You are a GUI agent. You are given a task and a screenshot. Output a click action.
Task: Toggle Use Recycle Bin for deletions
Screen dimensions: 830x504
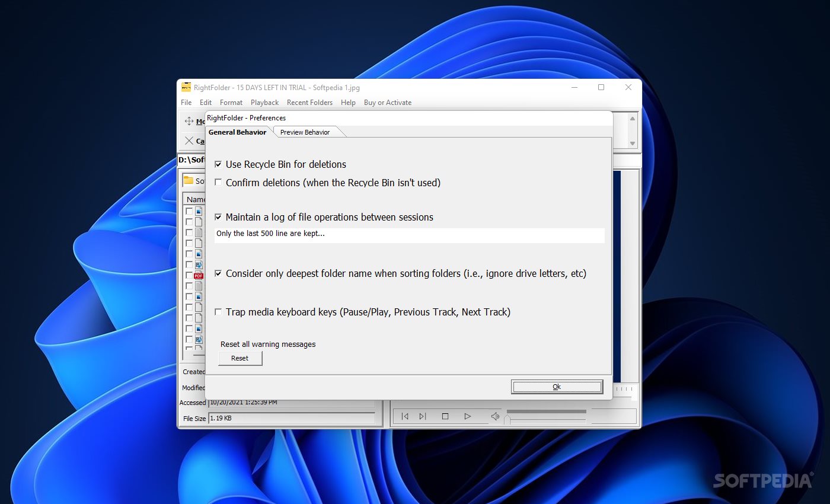(x=218, y=164)
